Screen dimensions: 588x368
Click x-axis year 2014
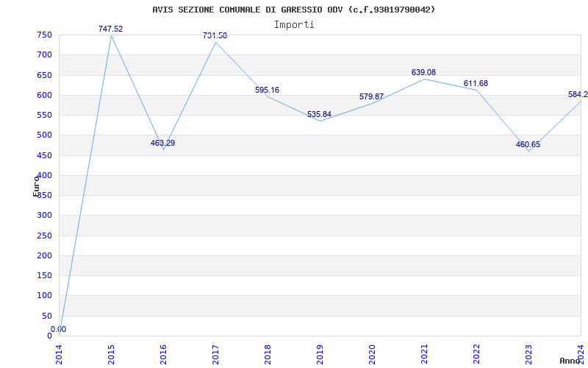pos(59,355)
